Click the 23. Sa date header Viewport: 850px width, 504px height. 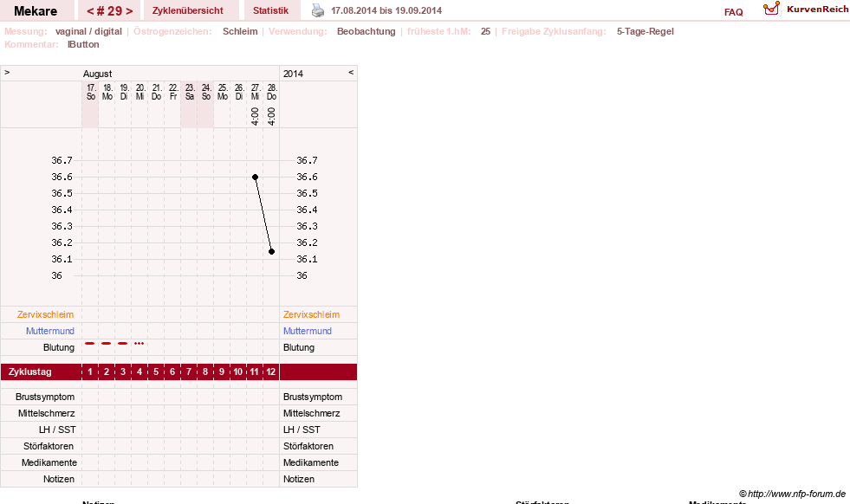pyautogui.click(x=189, y=92)
